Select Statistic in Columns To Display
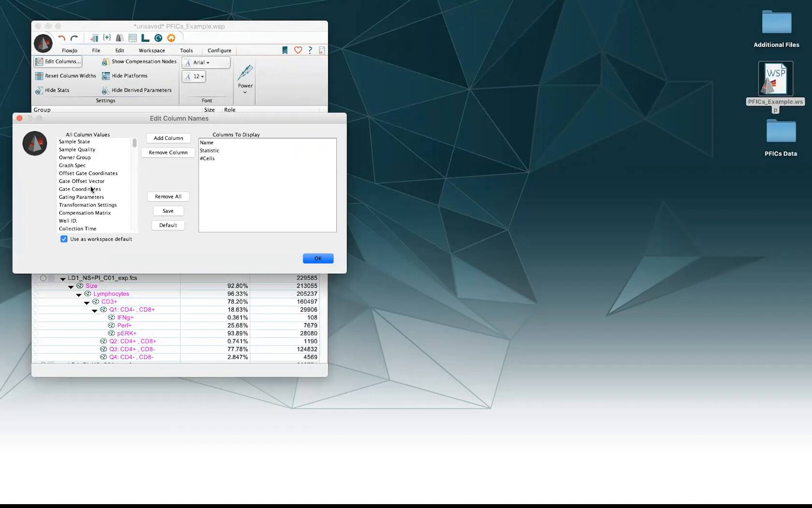Image resolution: width=812 pixels, height=508 pixels. pyautogui.click(x=210, y=150)
